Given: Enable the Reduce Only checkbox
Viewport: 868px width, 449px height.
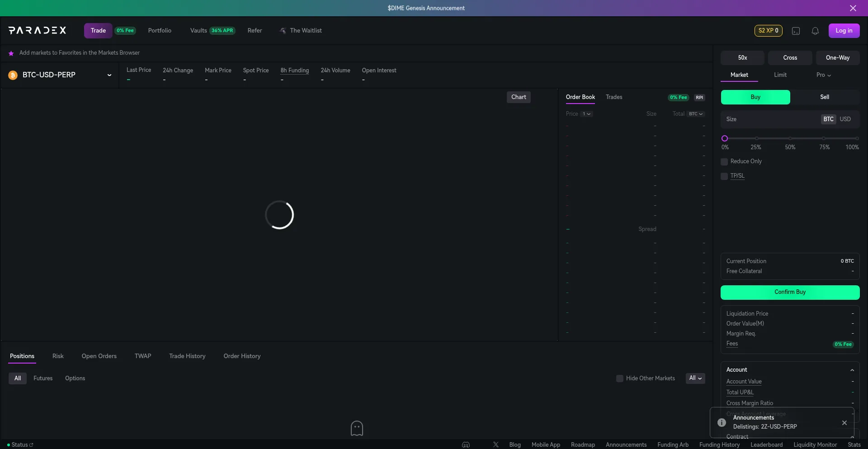Looking at the screenshot, I should pos(724,162).
